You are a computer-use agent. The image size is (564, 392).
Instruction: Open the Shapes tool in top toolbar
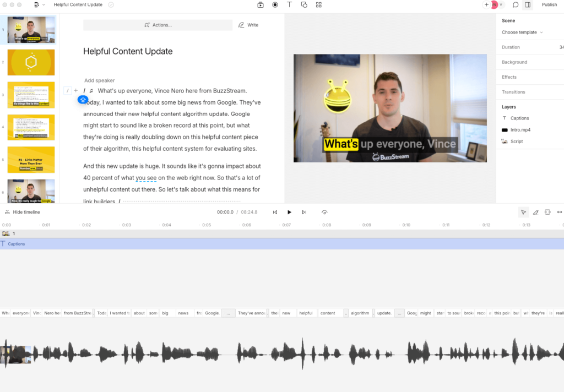point(304,5)
